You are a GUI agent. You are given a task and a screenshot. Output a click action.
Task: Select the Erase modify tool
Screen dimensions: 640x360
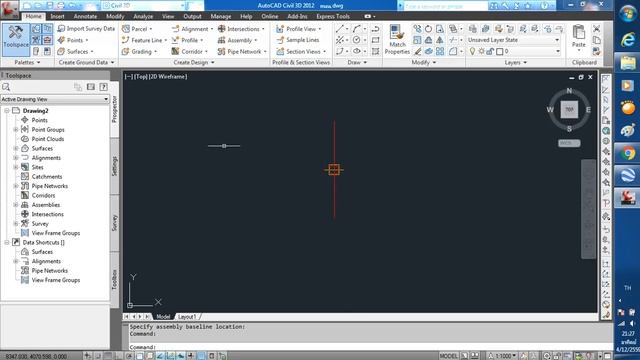click(x=417, y=51)
